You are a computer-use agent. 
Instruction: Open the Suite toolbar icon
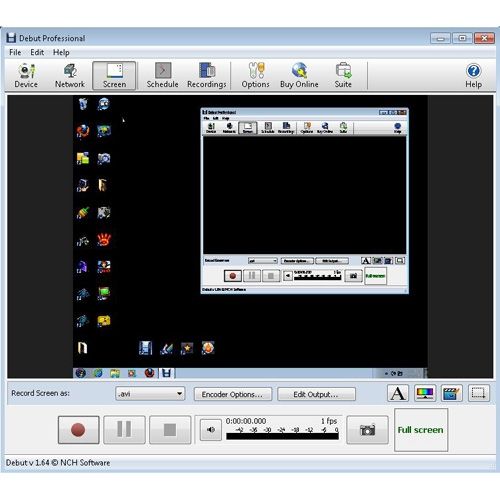(343, 76)
